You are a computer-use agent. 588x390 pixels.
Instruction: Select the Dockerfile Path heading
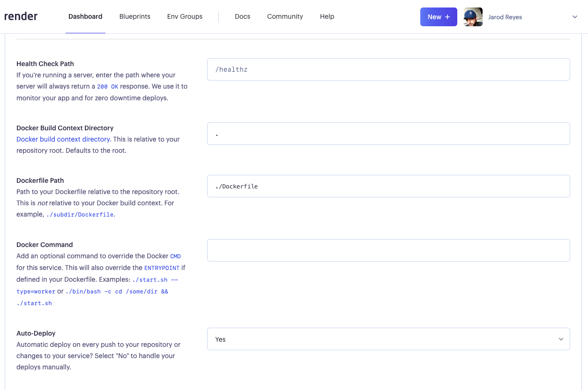tap(40, 180)
